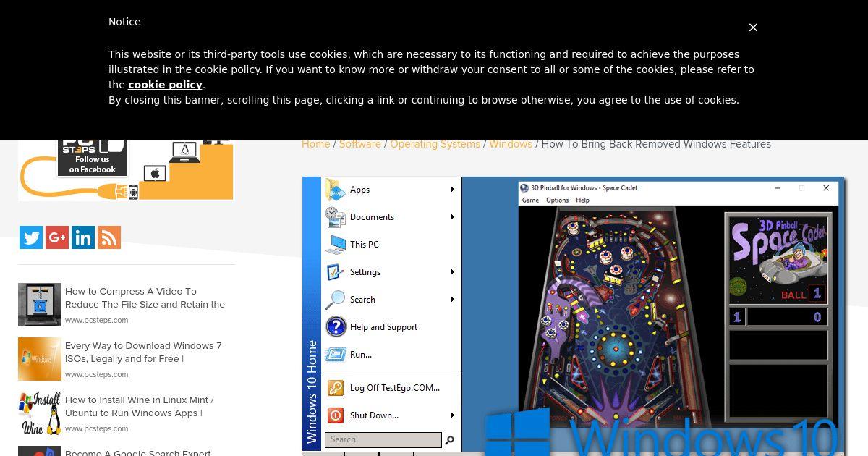Select 'Help and Support' menu entry

[x=383, y=327]
